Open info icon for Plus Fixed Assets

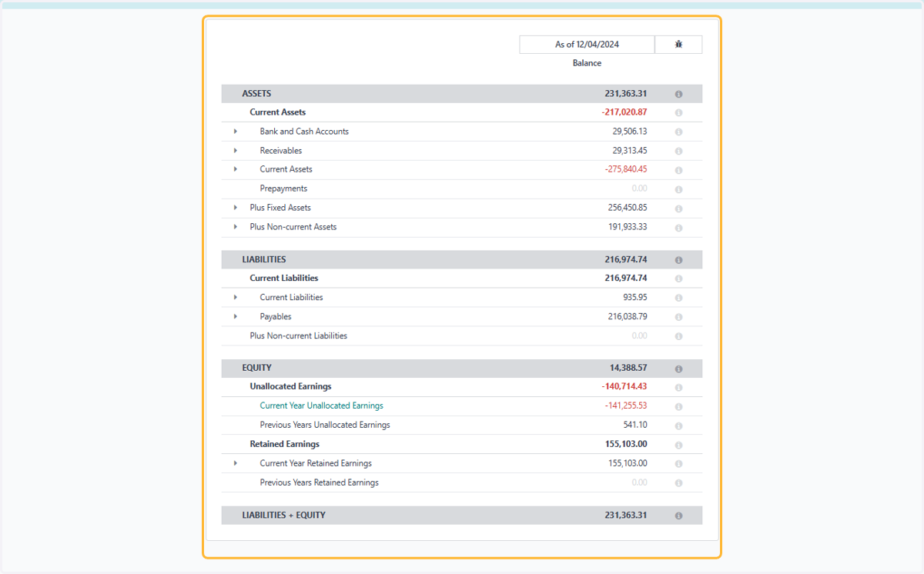point(678,209)
